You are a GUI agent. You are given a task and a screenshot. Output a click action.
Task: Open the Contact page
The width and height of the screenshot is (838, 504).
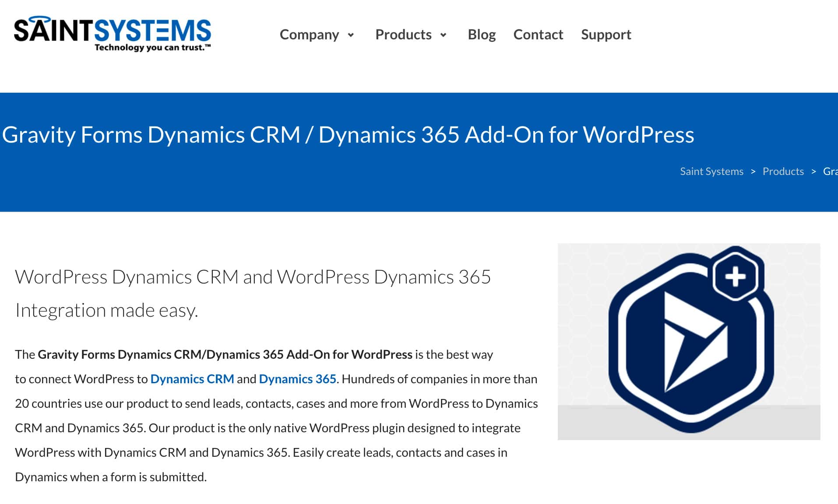point(538,35)
